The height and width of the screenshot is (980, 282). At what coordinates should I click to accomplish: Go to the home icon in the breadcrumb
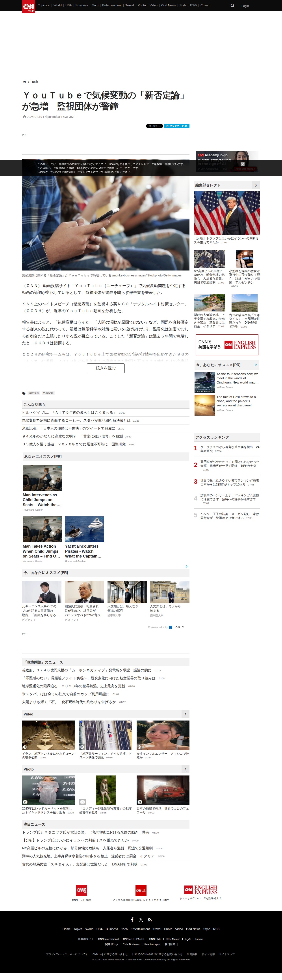pos(24,82)
